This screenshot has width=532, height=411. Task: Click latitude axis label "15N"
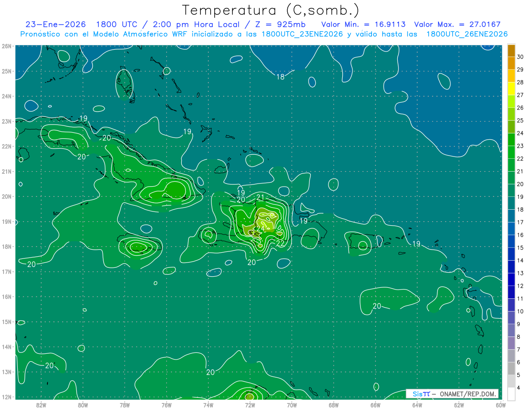(x=6, y=321)
